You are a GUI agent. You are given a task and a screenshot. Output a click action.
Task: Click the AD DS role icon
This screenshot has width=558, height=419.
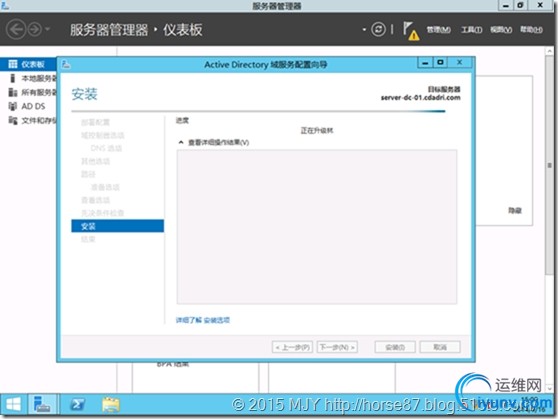(x=13, y=106)
